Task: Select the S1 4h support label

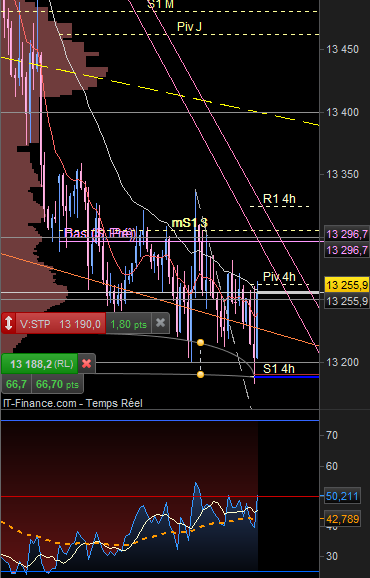Action: [x=279, y=369]
